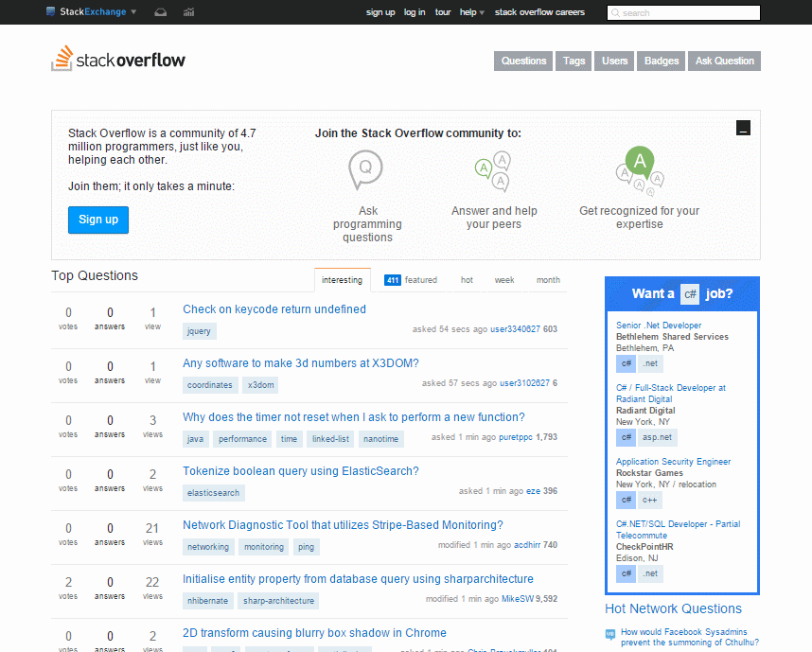This screenshot has height=652, width=812.
Task: Select the hot tab
Action: point(467,280)
